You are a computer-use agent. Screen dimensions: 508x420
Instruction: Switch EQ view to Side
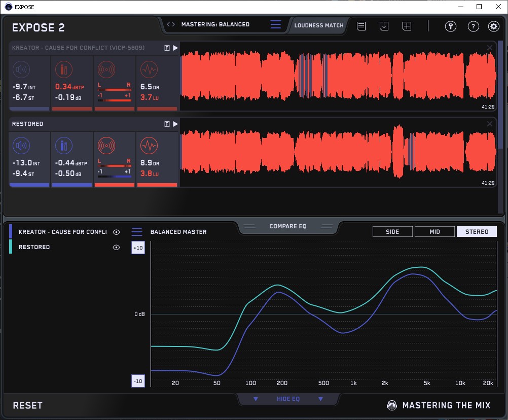(x=392, y=232)
